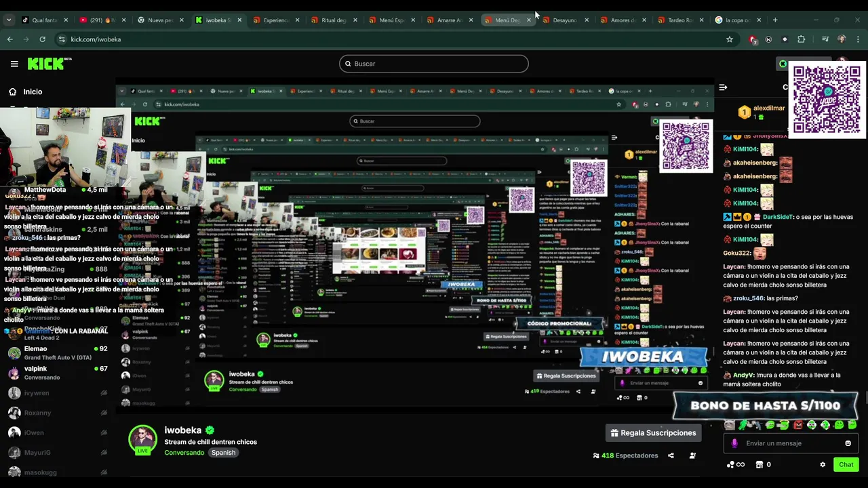Switch to the 'Tardeo Ro' tab
This screenshot has height=488, width=868.
click(679, 20)
